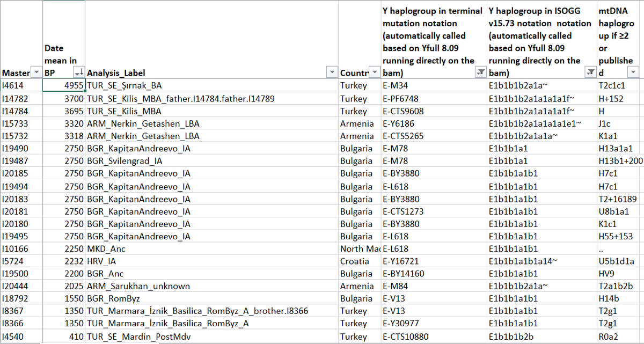Viewport: 644px width, 344px height.
Task: Select the E-M84 haplogroup cell
Action: (x=434, y=286)
